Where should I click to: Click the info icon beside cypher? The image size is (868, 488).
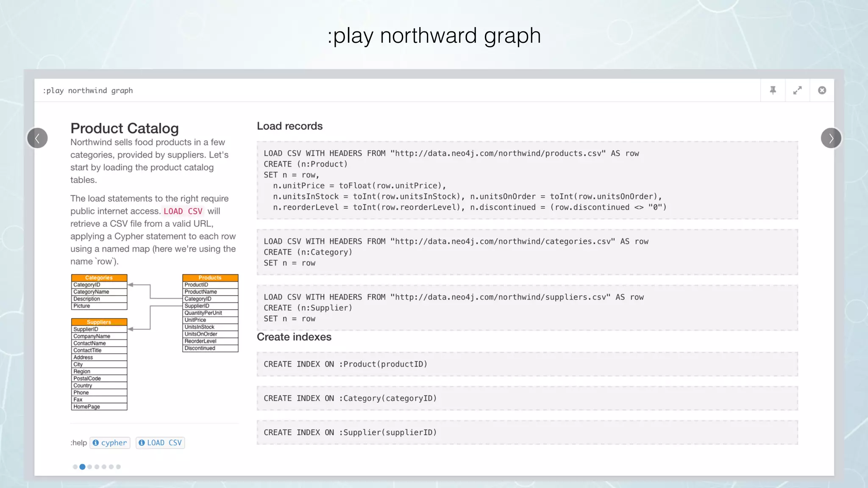click(96, 443)
